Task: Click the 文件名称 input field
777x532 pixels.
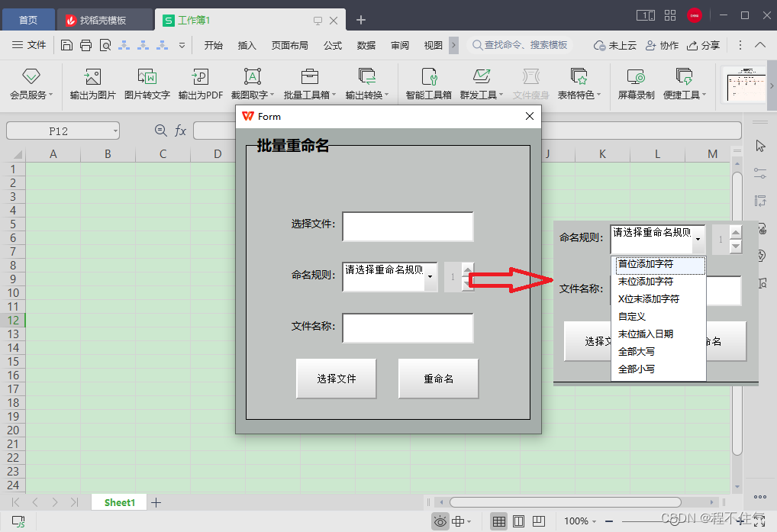Action: (x=408, y=328)
